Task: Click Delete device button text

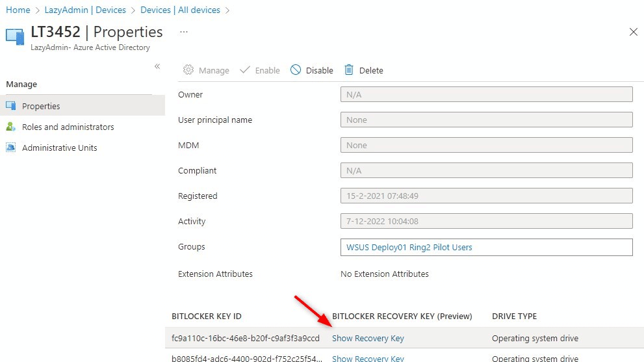Action: click(x=371, y=70)
